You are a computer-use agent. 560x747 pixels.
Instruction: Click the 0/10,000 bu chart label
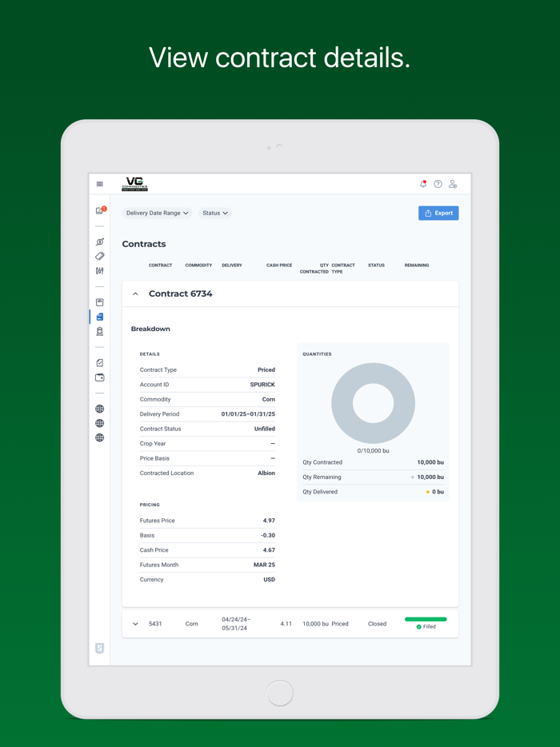point(373,450)
